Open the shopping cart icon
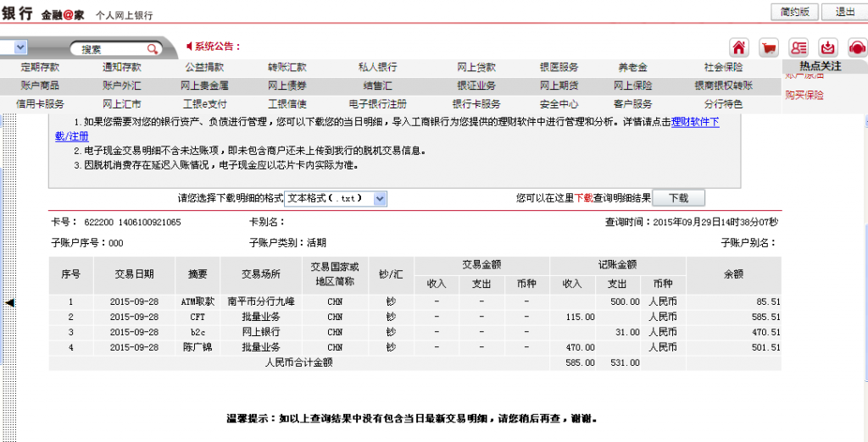Image resolution: width=868 pixels, height=442 pixels. 769,47
